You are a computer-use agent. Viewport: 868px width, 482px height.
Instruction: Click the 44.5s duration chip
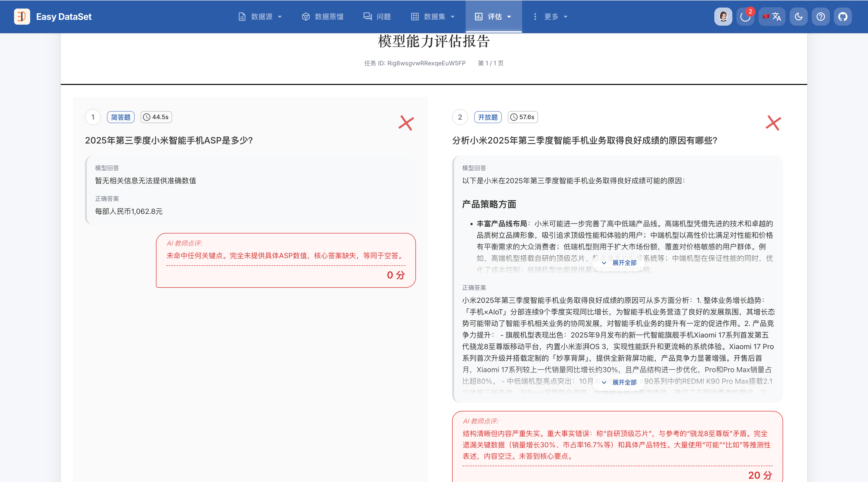156,117
